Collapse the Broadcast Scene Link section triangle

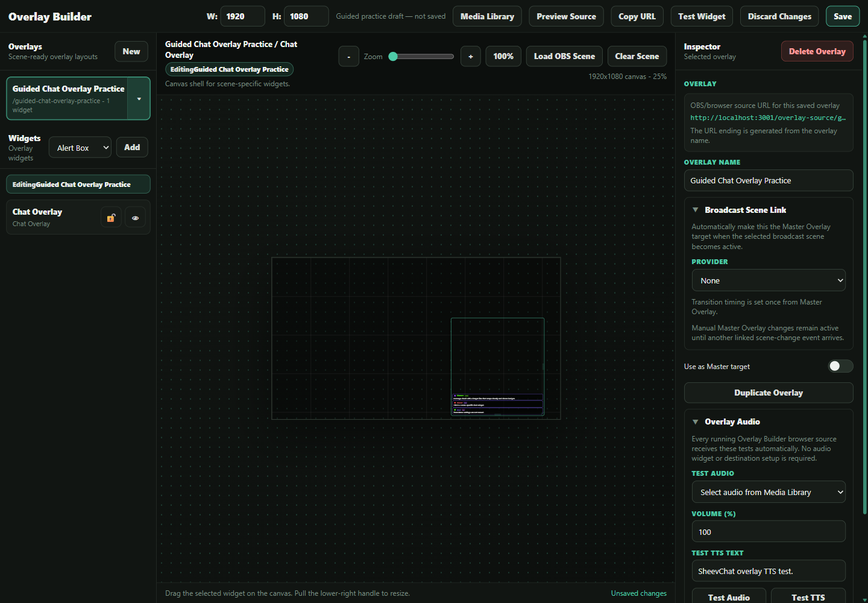[696, 210]
